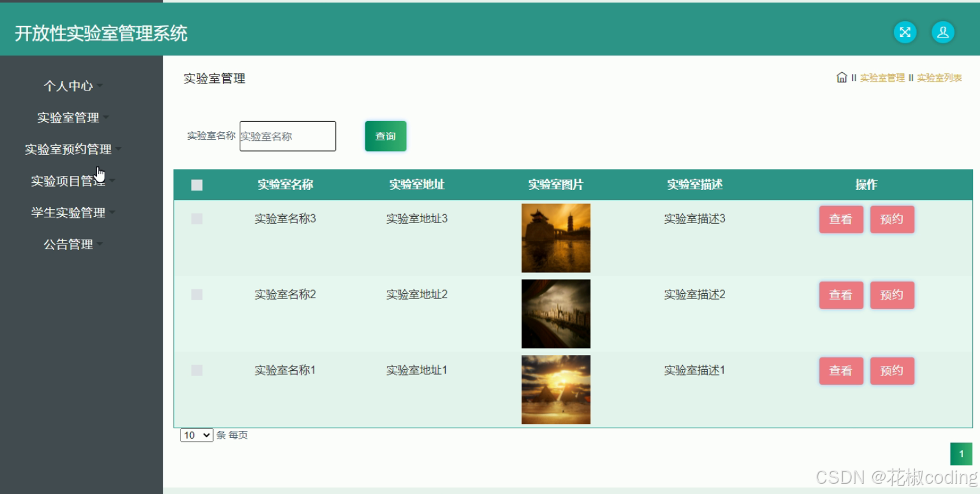This screenshot has width=980, height=494.
Task: Click the 实验室名称 search input field
Action: (x=288, y=136)
